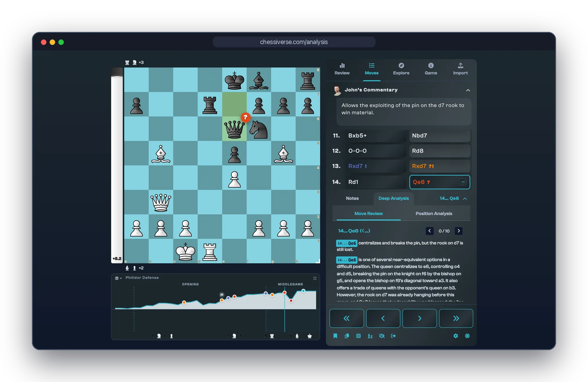
Task: Collapse the 14... Qe6 analysis chevron
Action: pos(465,198)
